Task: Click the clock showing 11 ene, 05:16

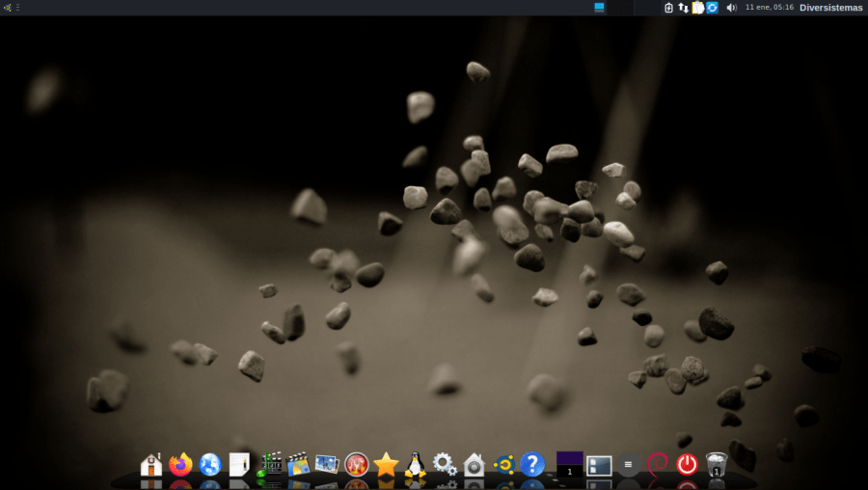Action: click(x=769, y=8)
